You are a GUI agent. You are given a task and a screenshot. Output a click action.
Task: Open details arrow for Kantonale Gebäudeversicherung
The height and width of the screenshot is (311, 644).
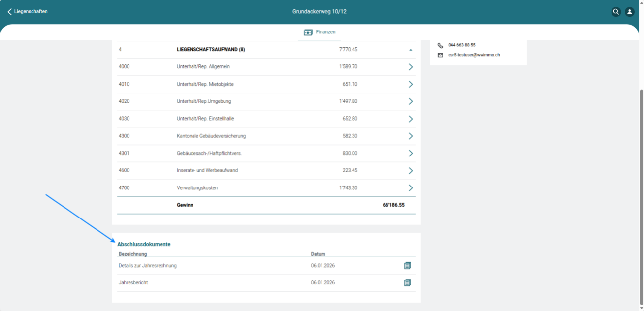411,136
